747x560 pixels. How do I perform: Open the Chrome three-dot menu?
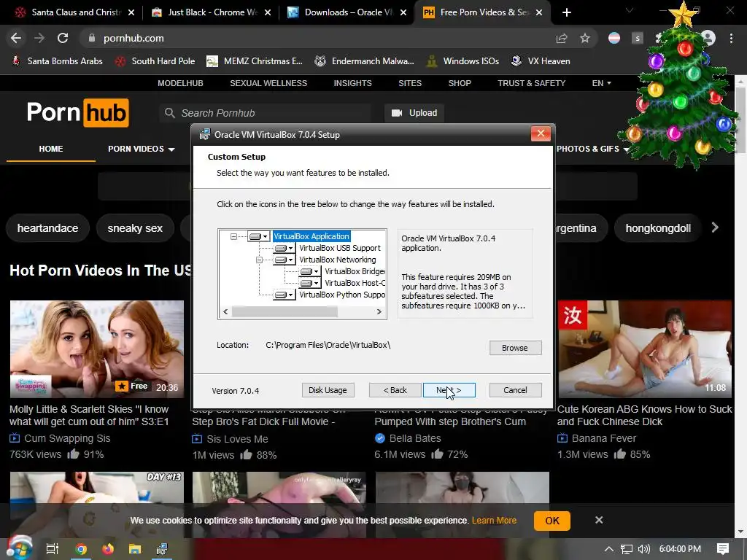[731, 38]
